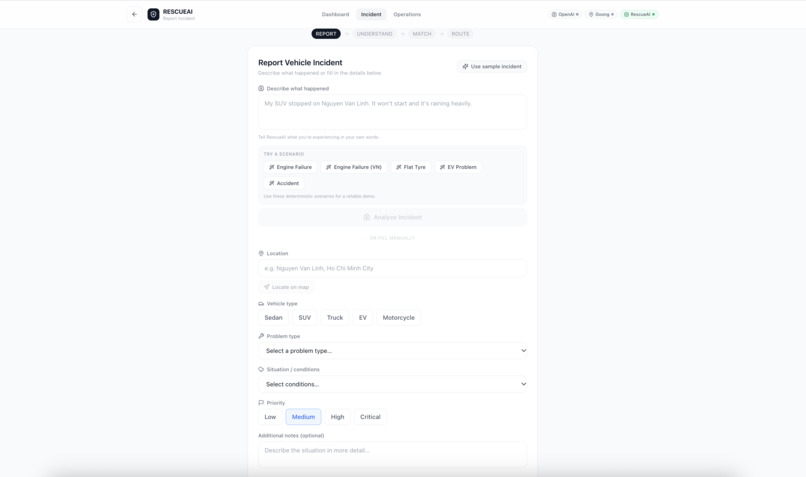
Task: Click Locate on map button
Action: pyautogui.click(x=286, y=287)
